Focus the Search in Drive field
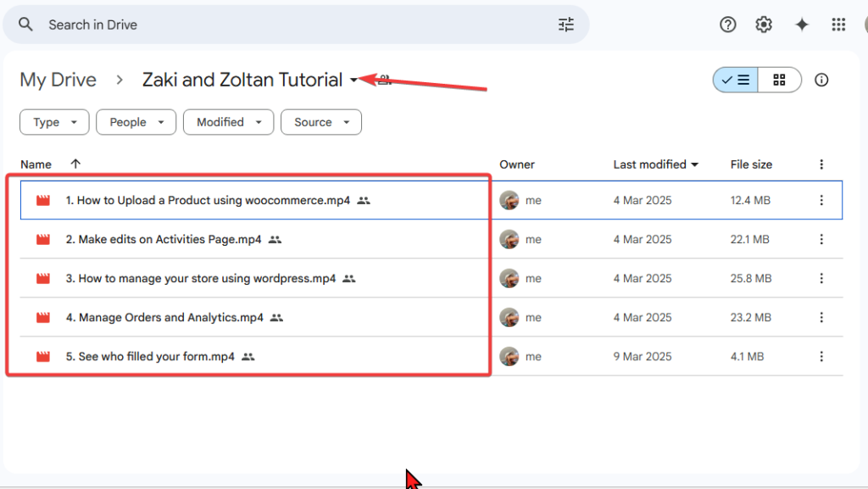This screenshot has height=489, width=868. coord(296,25)
